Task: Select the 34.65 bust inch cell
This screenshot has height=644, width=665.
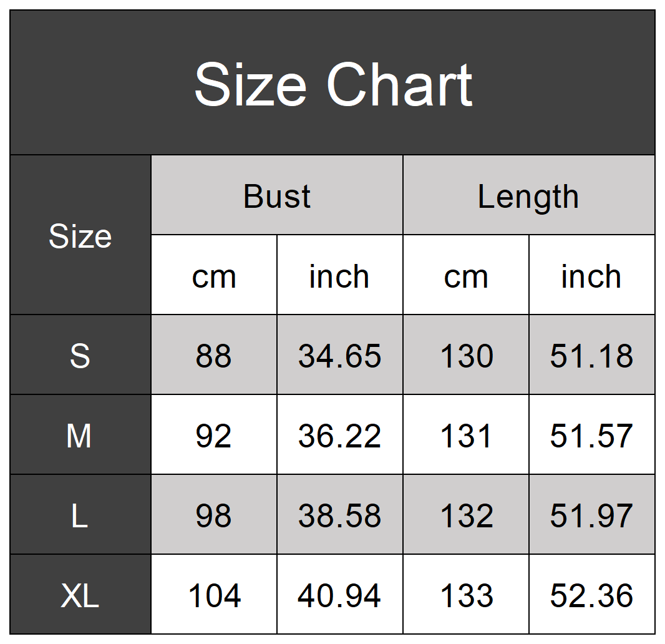Action: tap(340, 356)
